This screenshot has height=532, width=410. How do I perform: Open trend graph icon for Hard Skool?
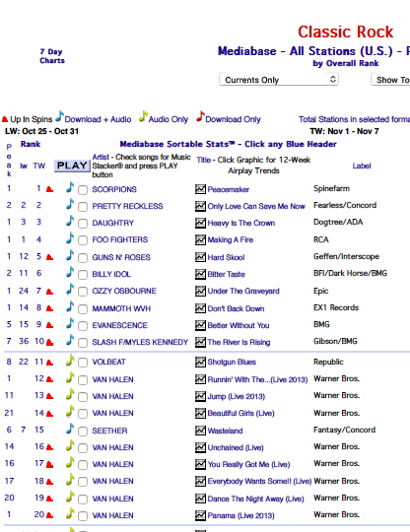[200, 257]
